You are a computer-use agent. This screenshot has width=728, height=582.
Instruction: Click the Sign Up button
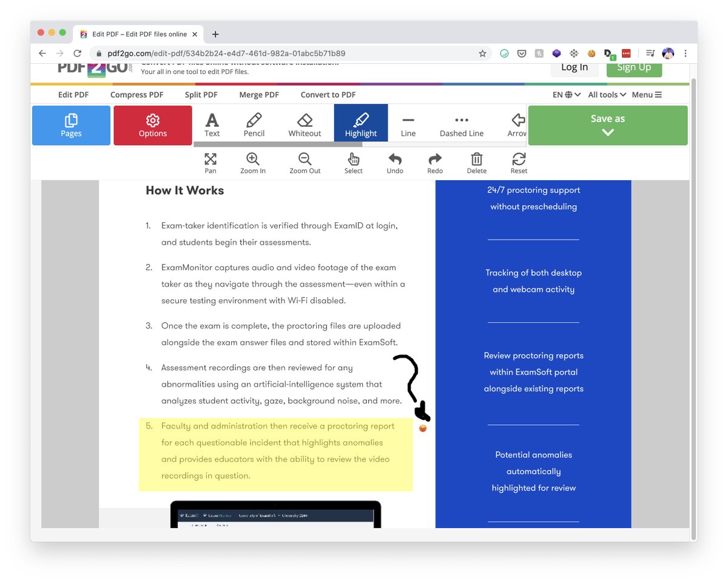[x=634, y=68]
